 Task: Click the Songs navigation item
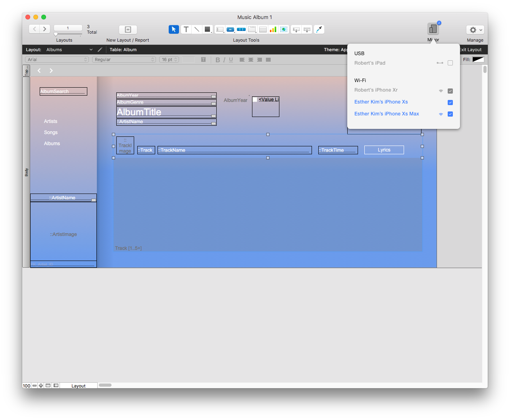[x=51, y=132]
